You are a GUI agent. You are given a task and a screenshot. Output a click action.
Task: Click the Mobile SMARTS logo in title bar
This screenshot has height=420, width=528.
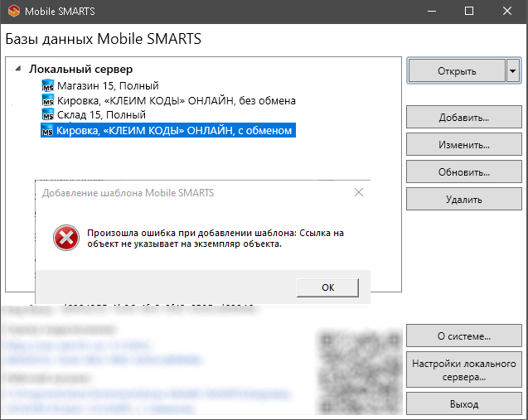point(14,11)
